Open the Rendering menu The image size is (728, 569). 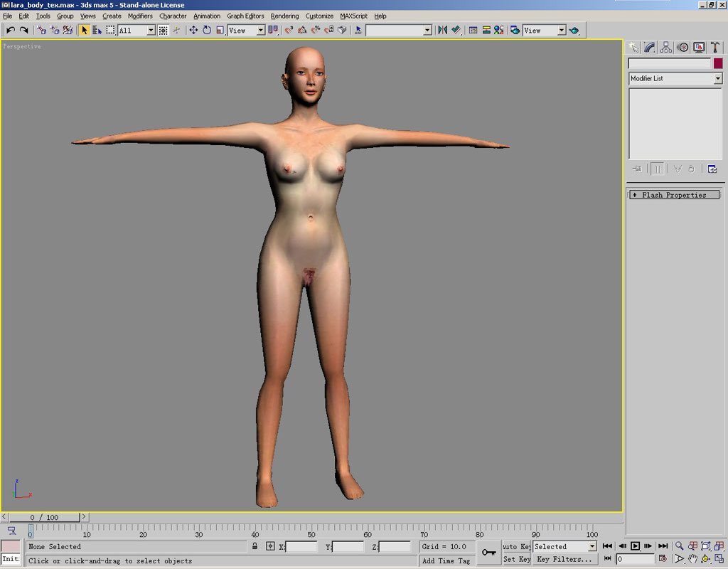tap(284, 16)
